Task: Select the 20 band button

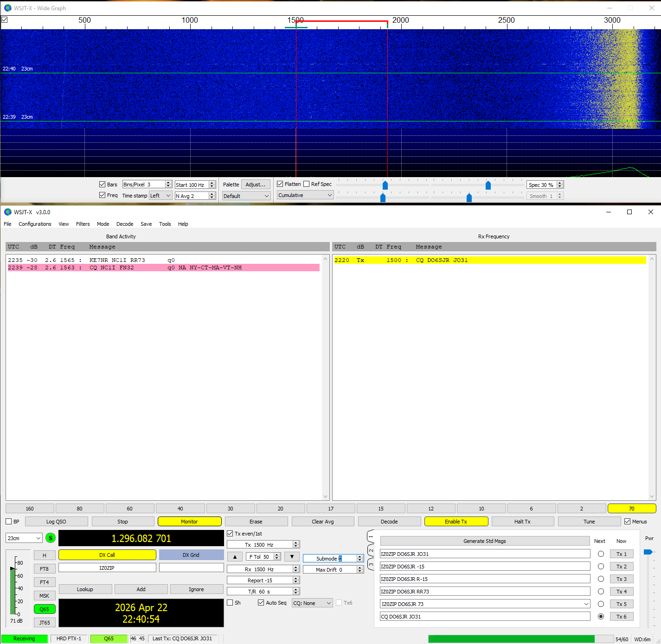Action: click(281, 509)
